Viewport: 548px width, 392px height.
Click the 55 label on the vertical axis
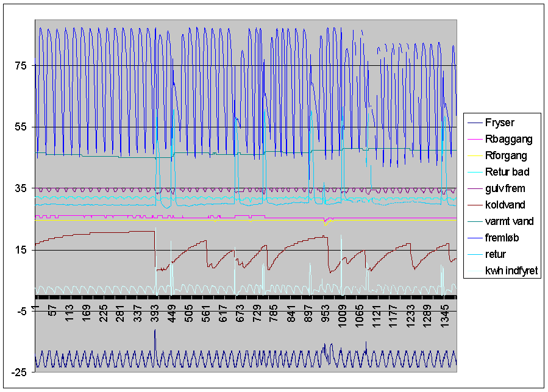21,127
